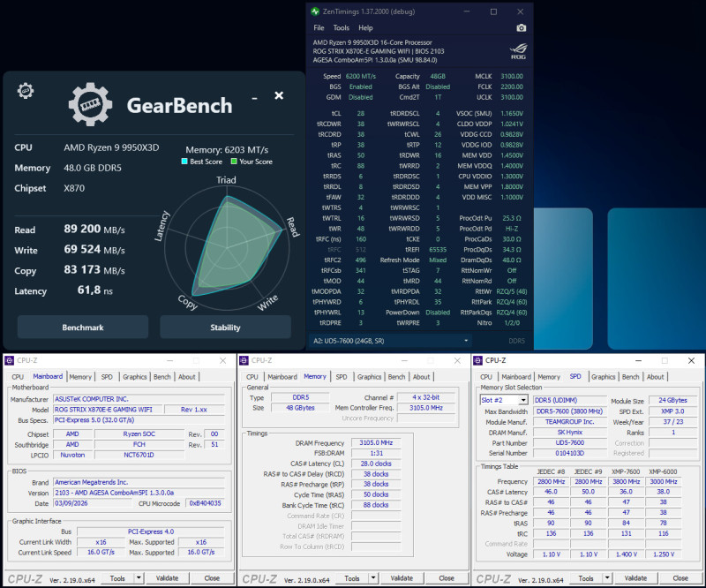Switch to CPU tab in Mainboard CPU-Z window
The height and width of the screenshot is (588, 706).
pos(18,377)
